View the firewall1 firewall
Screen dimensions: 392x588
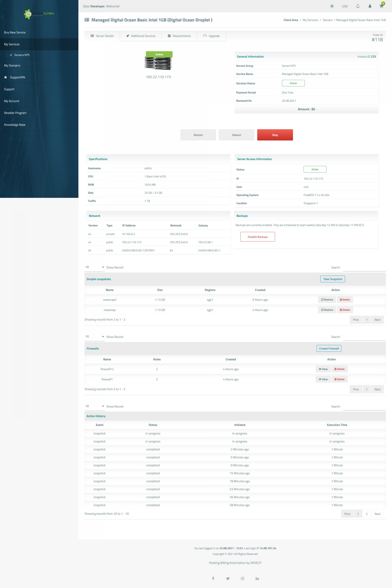(x=323, y=379)
